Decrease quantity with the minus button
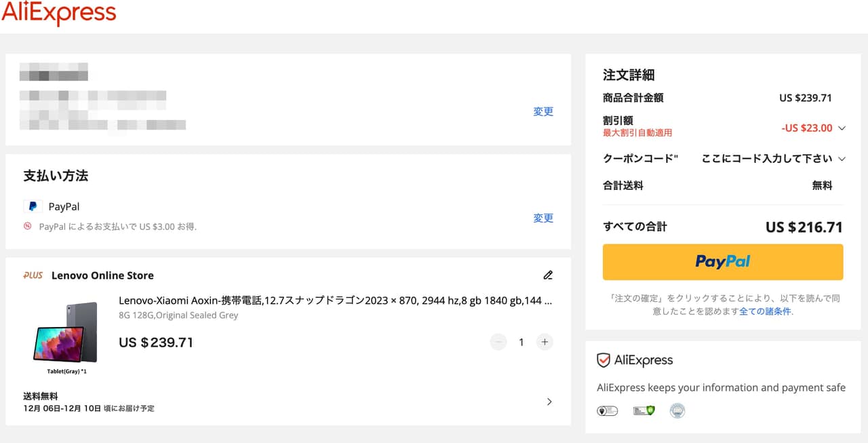 coord(498,342)
